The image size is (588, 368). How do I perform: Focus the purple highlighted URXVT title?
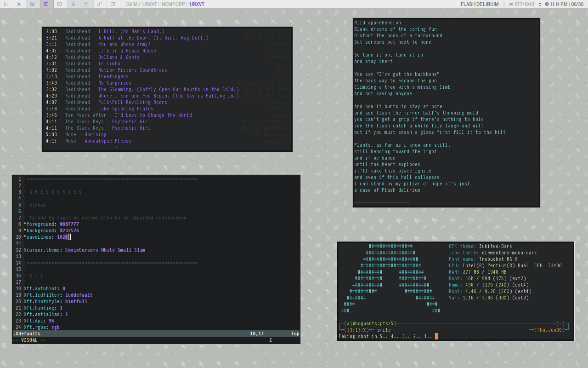pos(196,4)
